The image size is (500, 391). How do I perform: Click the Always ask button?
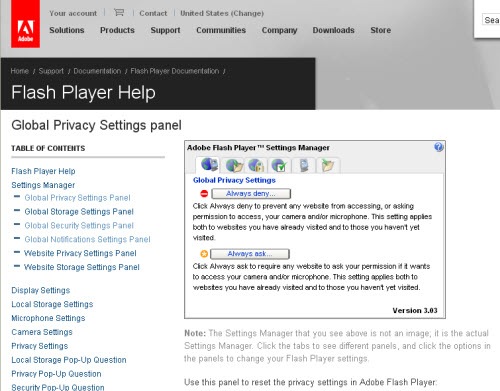250,254
